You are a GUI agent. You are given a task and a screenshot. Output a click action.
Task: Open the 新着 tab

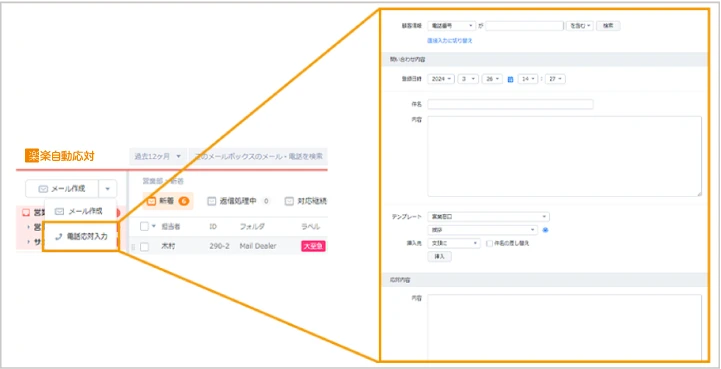[168, 201]
